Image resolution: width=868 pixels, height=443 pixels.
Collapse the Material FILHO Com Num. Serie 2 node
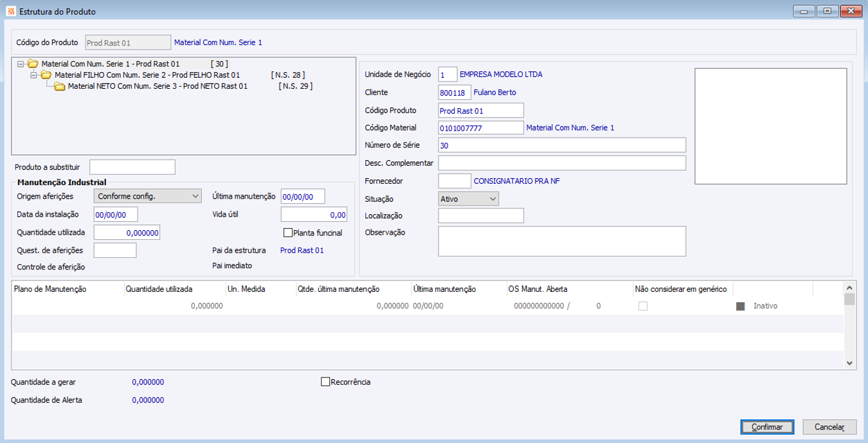pyautogui.click(x=33, y=75)
